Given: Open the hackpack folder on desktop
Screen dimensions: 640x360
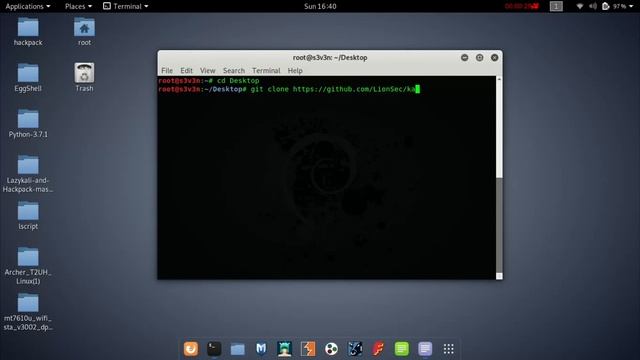Looking at the screenshot, I should 28,32.
